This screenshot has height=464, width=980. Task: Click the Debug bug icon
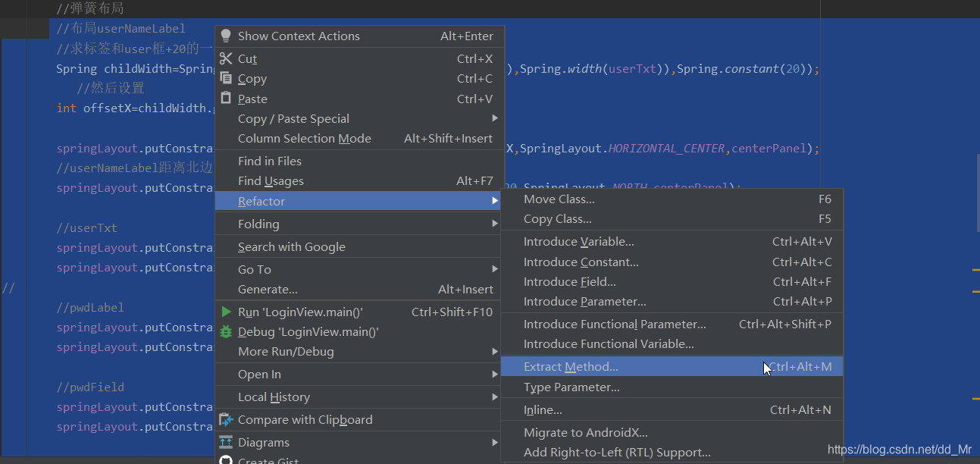(226, 331)
